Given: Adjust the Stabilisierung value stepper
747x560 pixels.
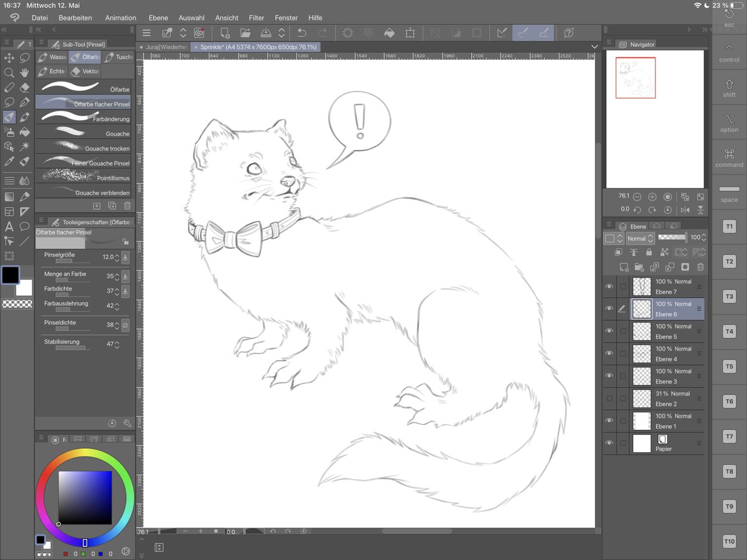Looking at the screenshot, I should (x=116, y=344).
